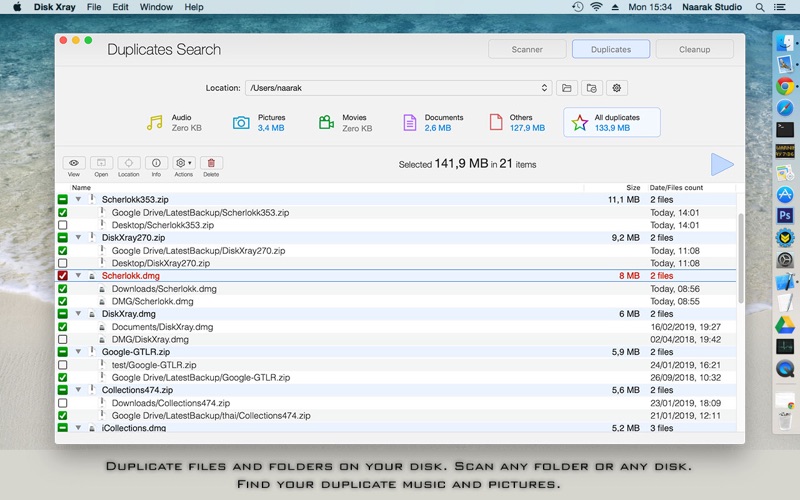Image resolution: width=800 pixels, height=500 pixels.
Task: Click the Wi-Fi menu bar icon
Action: coord(596,7)
